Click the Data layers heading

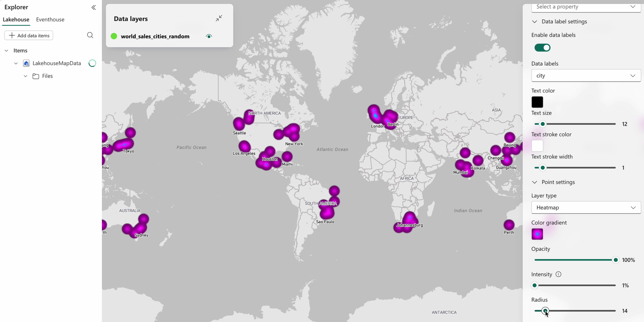(131, 19)
